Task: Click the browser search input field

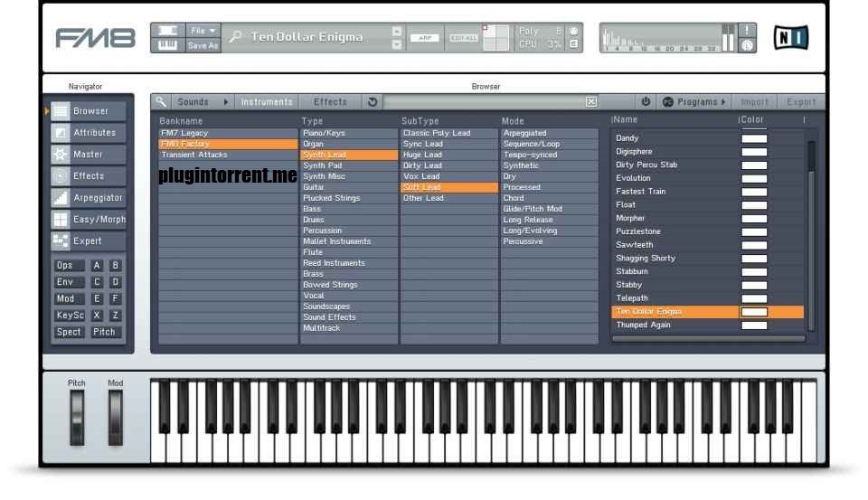Action: 485,102
